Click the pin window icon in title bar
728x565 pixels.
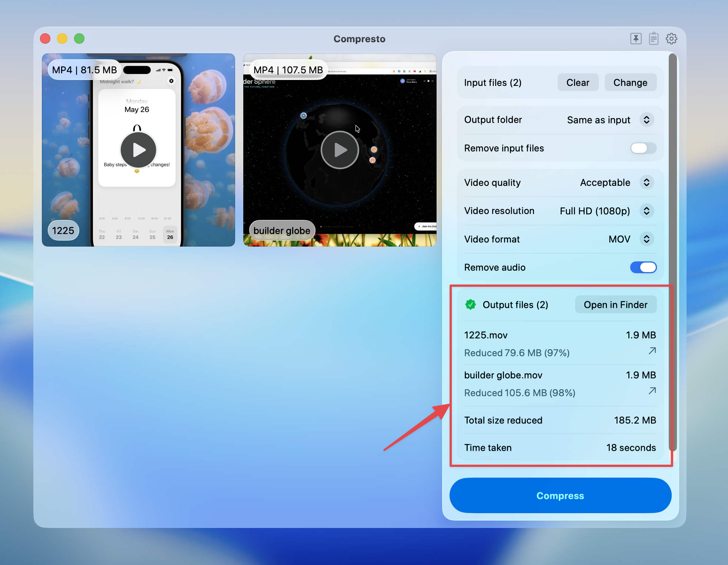click(636, 39)
